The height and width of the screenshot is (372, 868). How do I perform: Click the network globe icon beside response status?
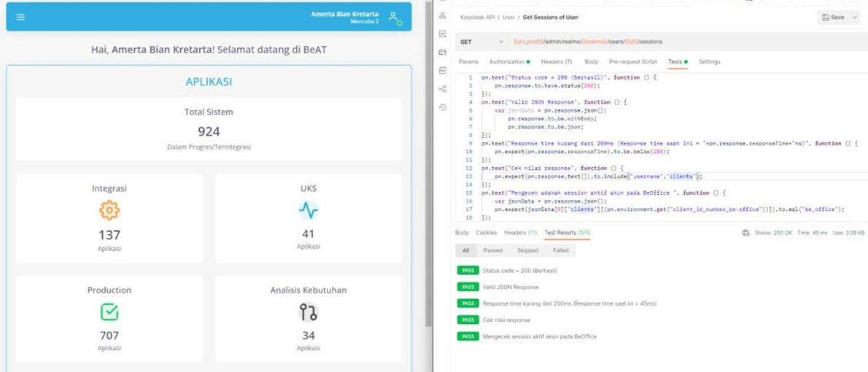[745, 233]
